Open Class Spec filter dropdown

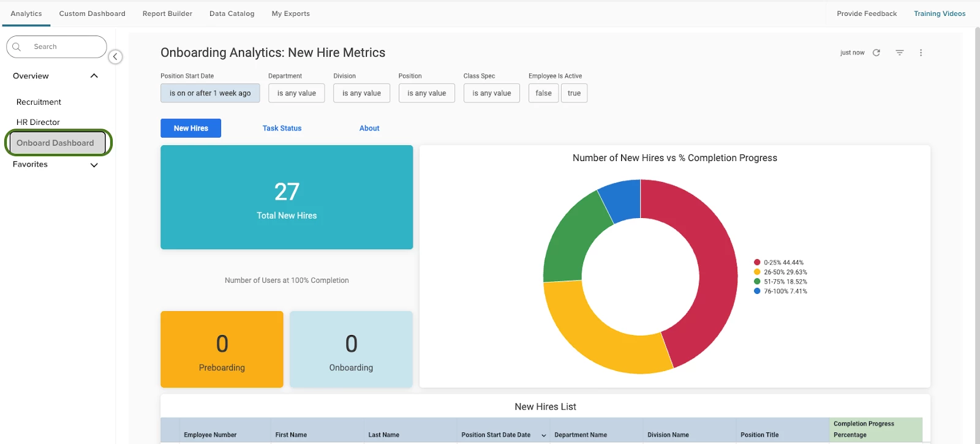(x=492, y=93)
